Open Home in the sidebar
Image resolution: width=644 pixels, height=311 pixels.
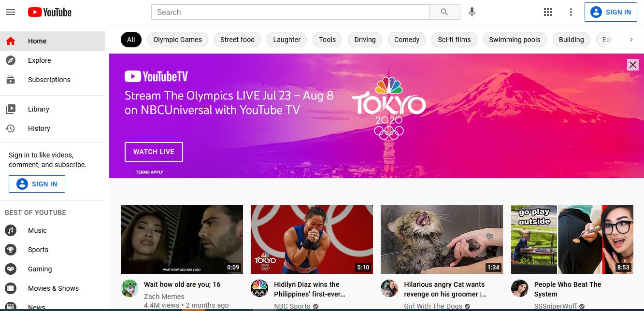53,41
